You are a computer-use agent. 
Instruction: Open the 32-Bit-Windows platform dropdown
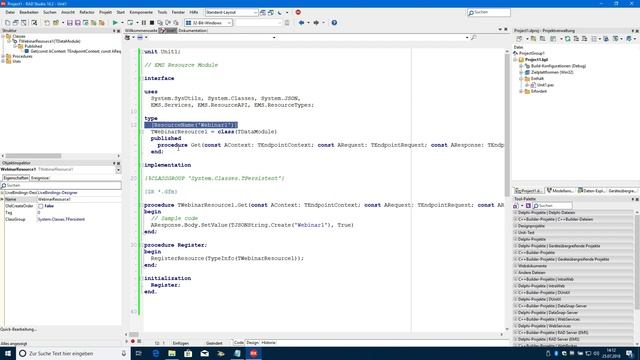pos(229,23)
